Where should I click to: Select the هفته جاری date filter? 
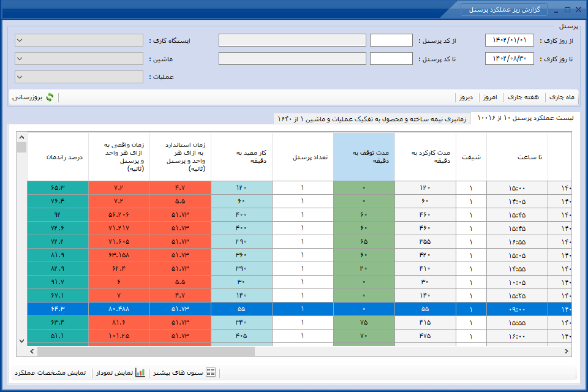523,97
